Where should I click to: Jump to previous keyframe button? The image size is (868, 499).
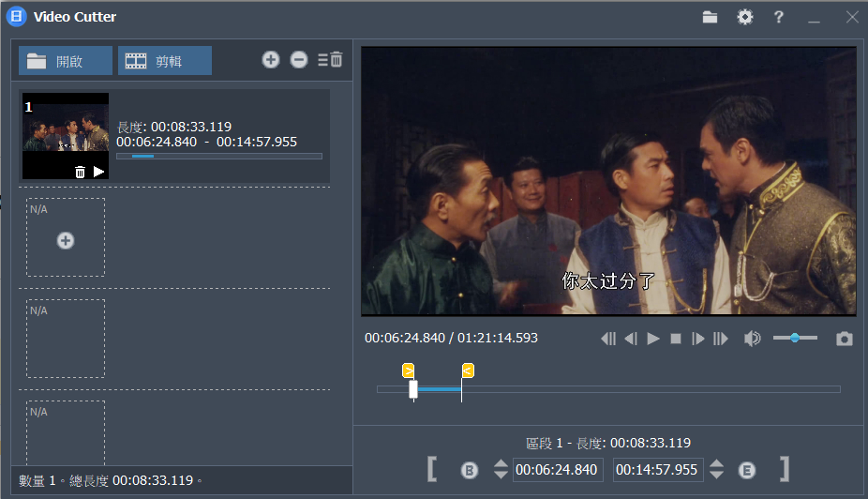pyautogui.click(x=608, y=339)
